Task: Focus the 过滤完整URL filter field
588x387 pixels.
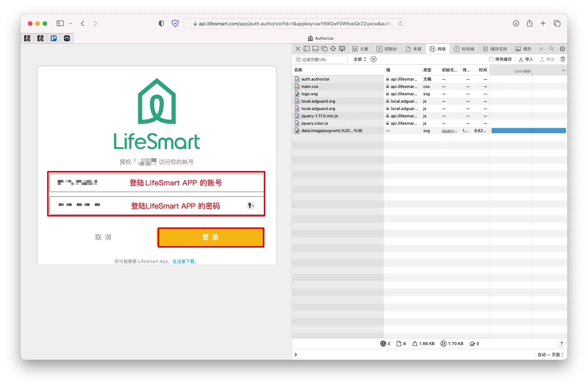Action: 321,59
